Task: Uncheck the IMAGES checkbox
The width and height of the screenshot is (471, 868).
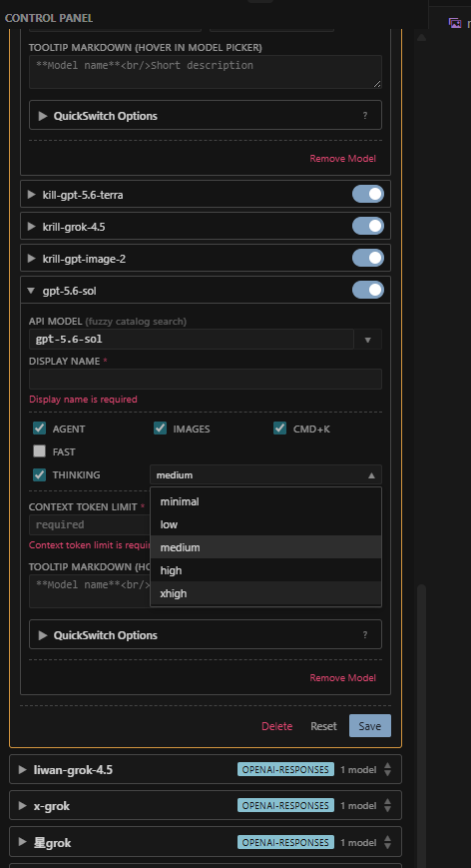Action: (160, 429)
